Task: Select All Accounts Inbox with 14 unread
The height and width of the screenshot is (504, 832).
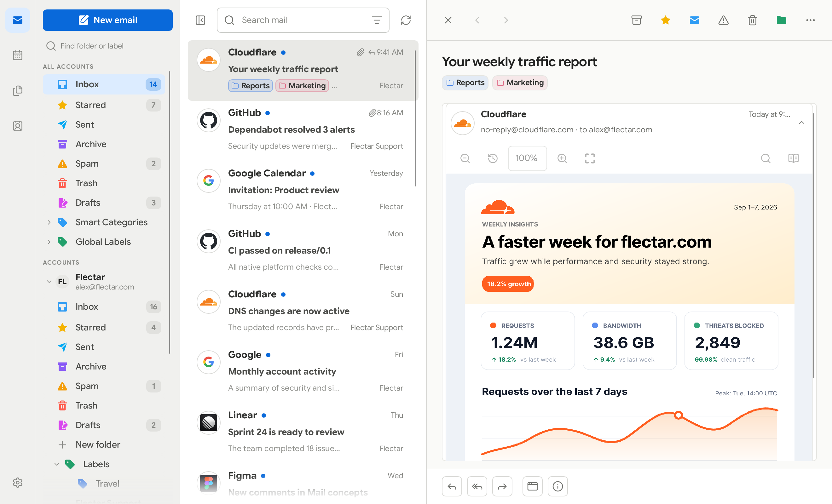Action: tap(104, 84)
